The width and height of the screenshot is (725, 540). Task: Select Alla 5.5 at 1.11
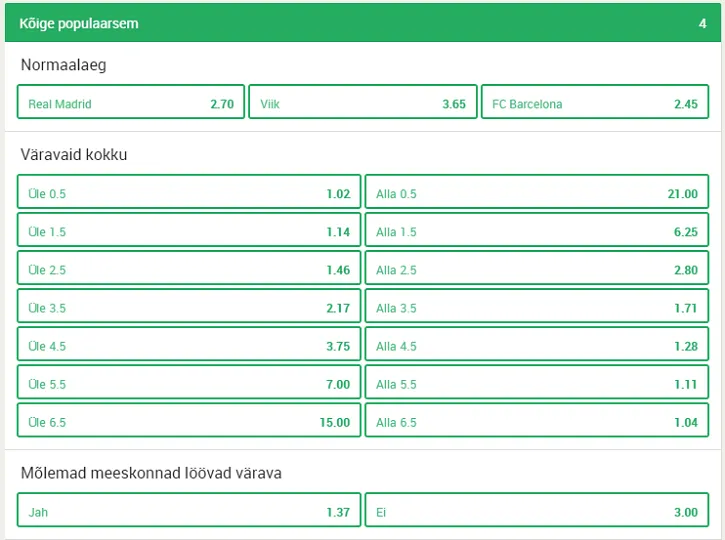[x=536, y=384]
